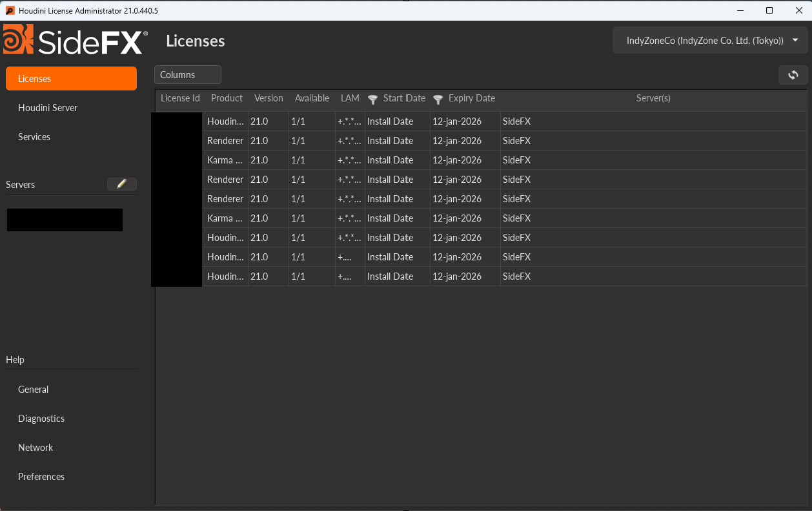The width and height of the screenshot is (812, 511).
Task: Click the pencil edit servers icon
Action: coord(121,184)
